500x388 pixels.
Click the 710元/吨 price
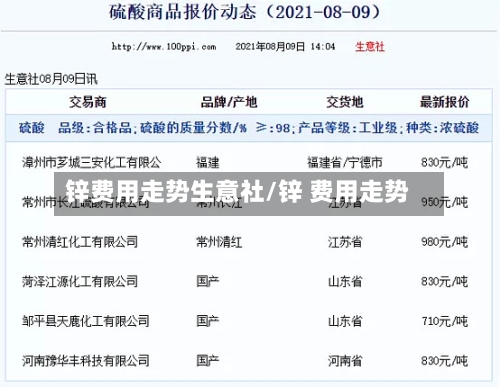coord(444,321)
